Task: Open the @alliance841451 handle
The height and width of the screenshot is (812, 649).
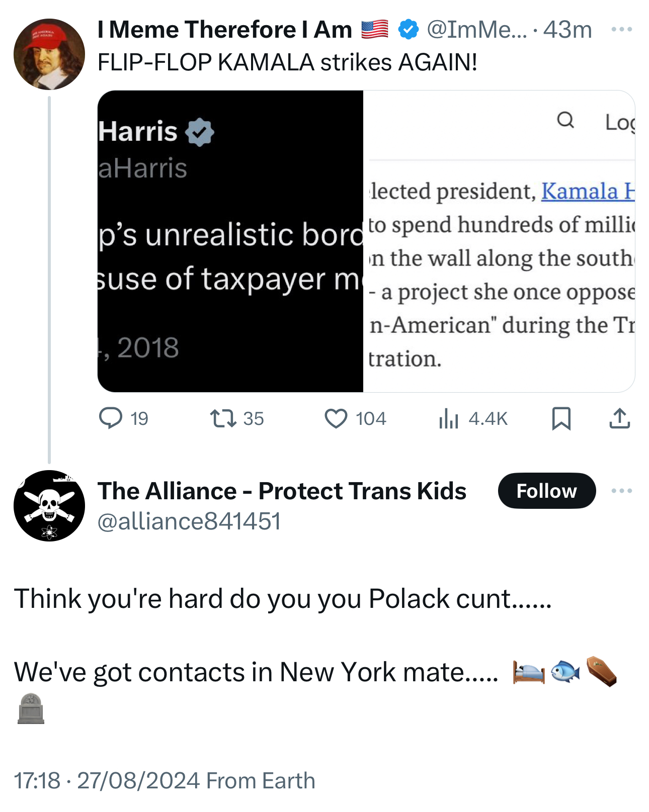Action: (189, 521)
